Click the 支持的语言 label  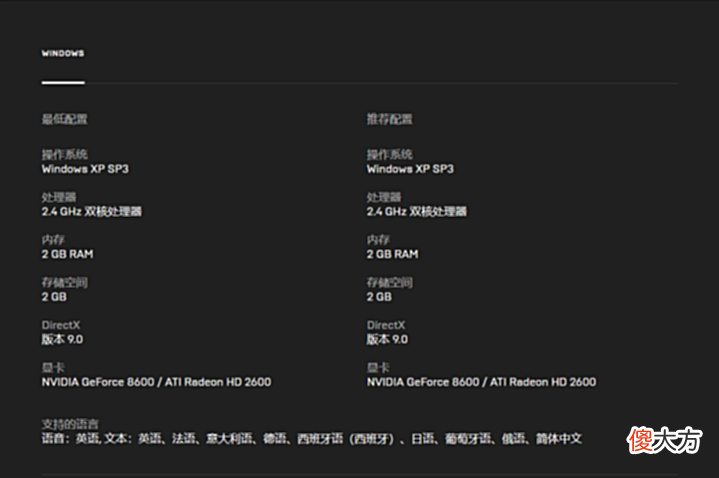[70, 424]
